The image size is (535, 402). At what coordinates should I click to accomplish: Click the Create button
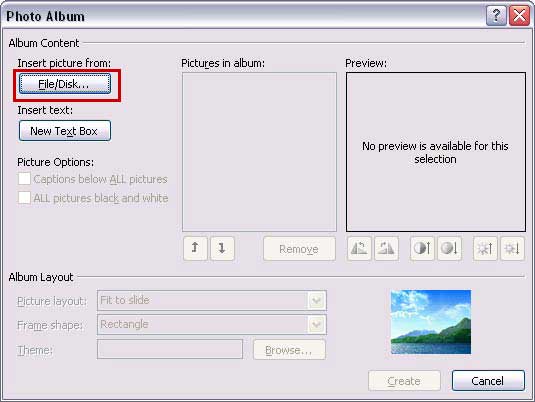(x=404, y=381)
